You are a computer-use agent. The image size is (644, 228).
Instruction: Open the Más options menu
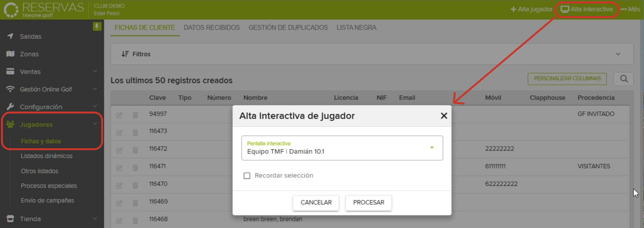(x=630, y=9)
